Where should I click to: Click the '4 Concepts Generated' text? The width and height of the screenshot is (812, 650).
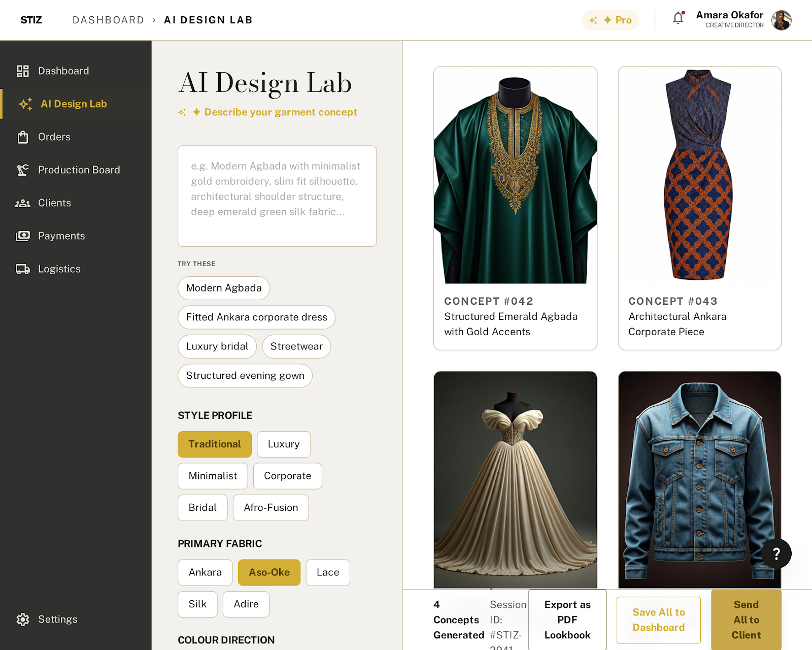click(459, 620)
